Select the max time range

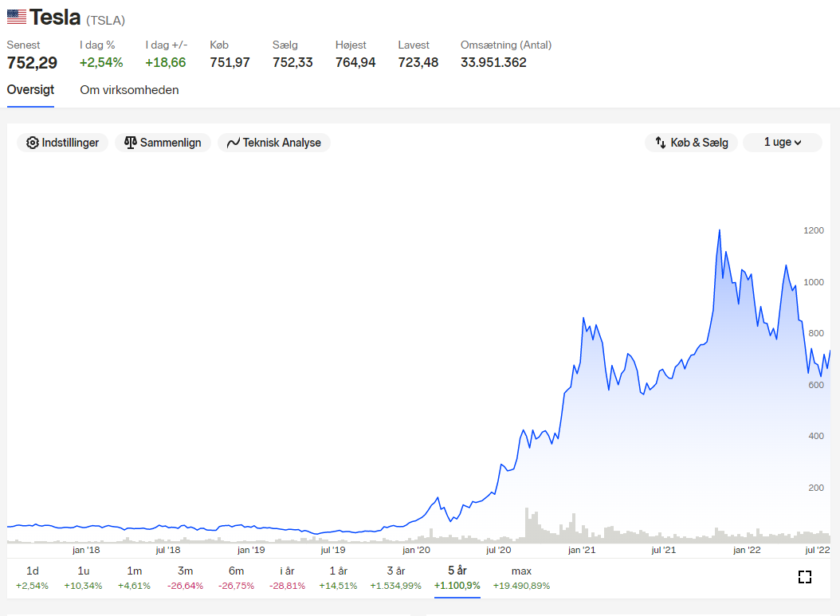[521, 578]
